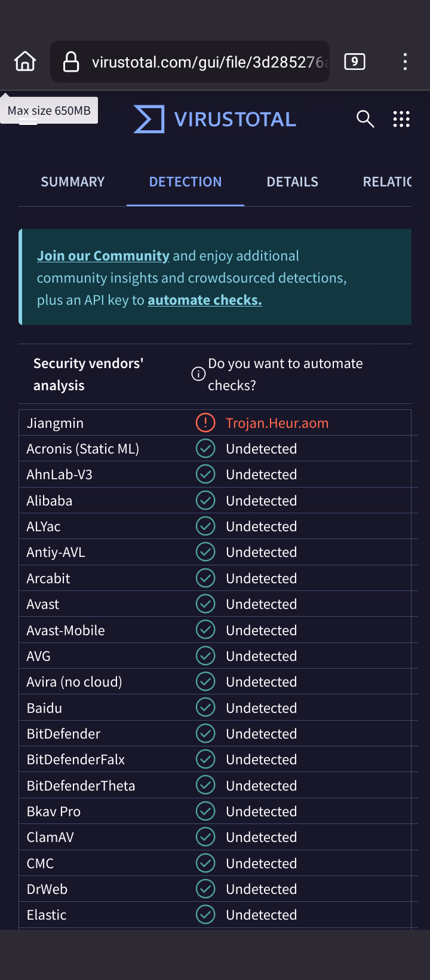
Task: Open the automate checks link
Action: coord(204,300)
